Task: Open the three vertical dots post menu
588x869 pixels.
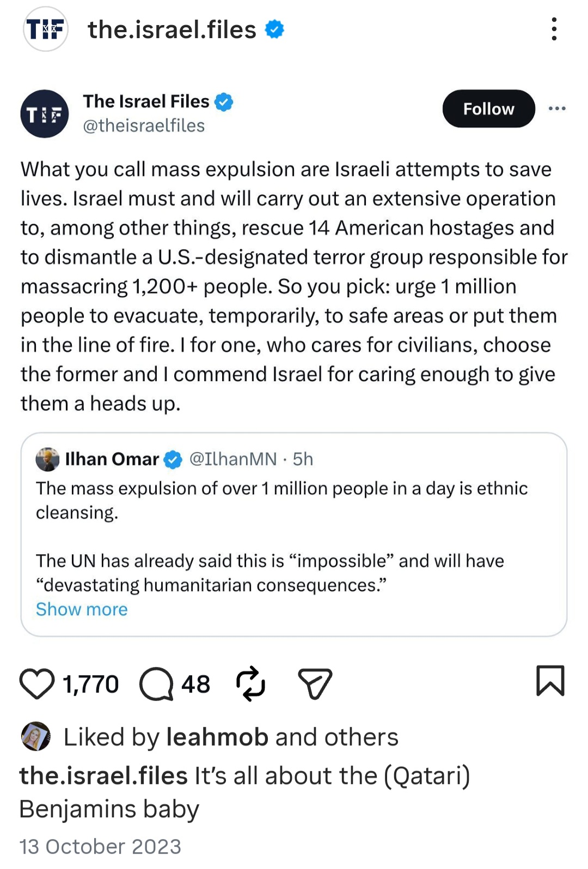Action: coord(554,29)
